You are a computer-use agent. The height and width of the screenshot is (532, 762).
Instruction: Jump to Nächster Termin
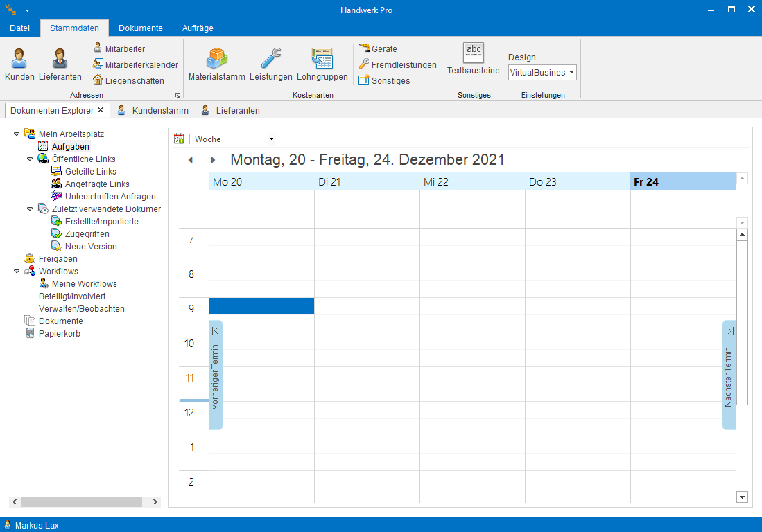click(729, 375)
